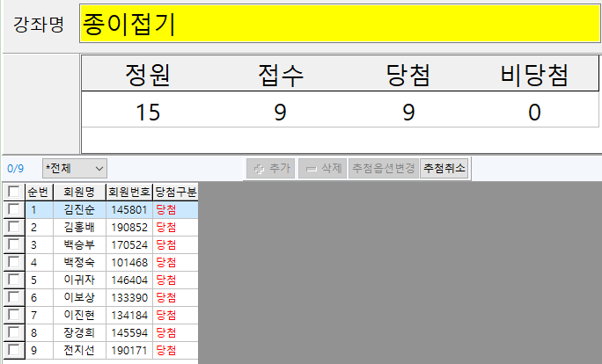Click the 정원 header in summary table
Screen dimensions: 602x364
point(148,74)
